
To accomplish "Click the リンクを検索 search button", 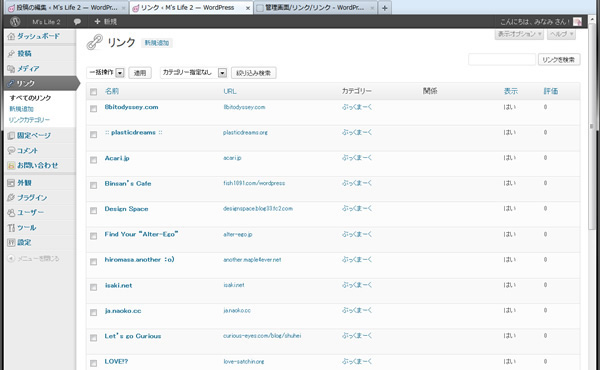I will click(x=559, y=60).
